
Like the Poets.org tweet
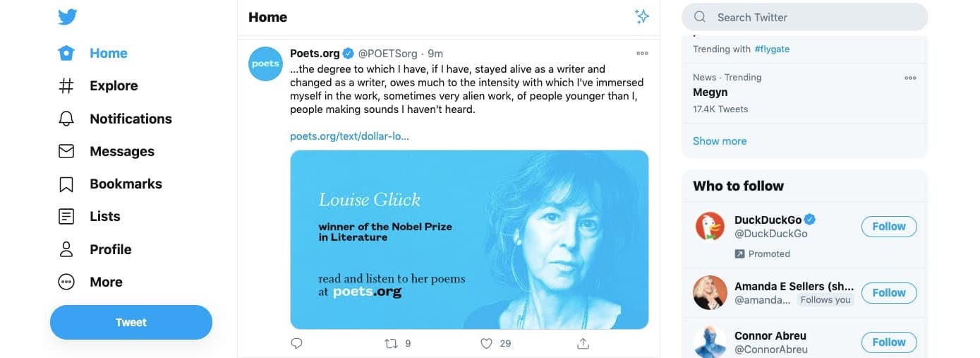pos(486,344)
